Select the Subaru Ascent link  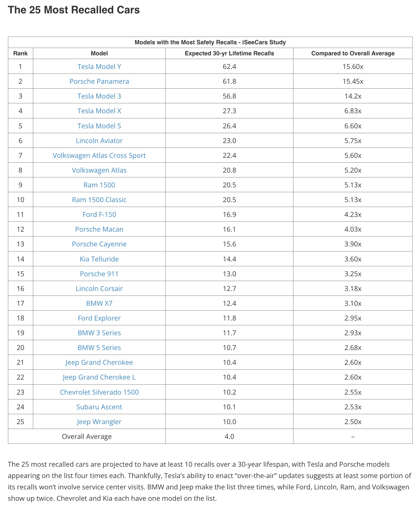(x=99, y=407)
